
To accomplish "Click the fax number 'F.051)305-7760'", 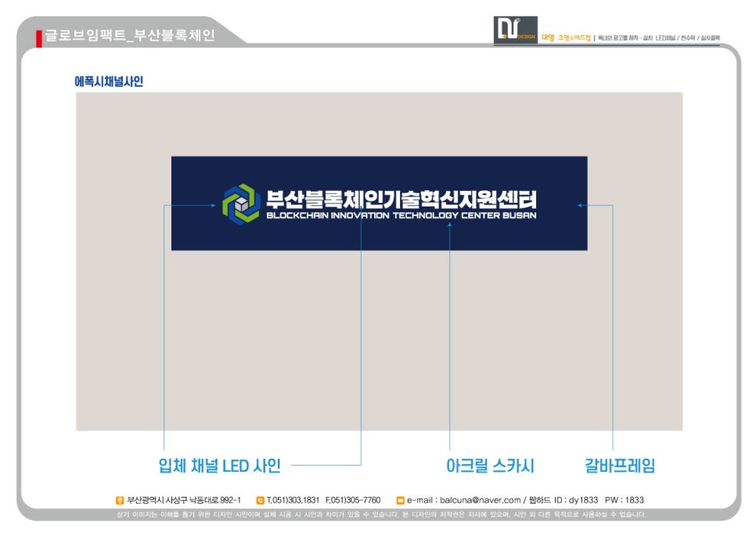I will click(353, 500).
